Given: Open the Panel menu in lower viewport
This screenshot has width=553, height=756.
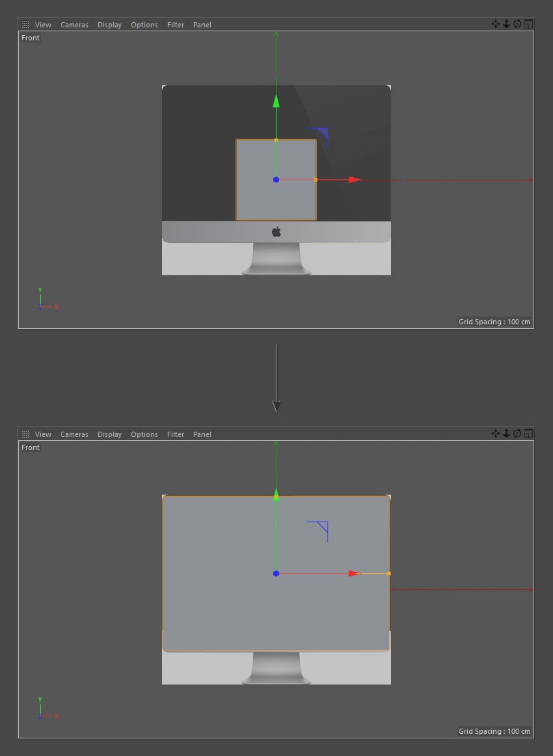Looking at the screenshot, I should pyautogui.click(x=202, y=434).
